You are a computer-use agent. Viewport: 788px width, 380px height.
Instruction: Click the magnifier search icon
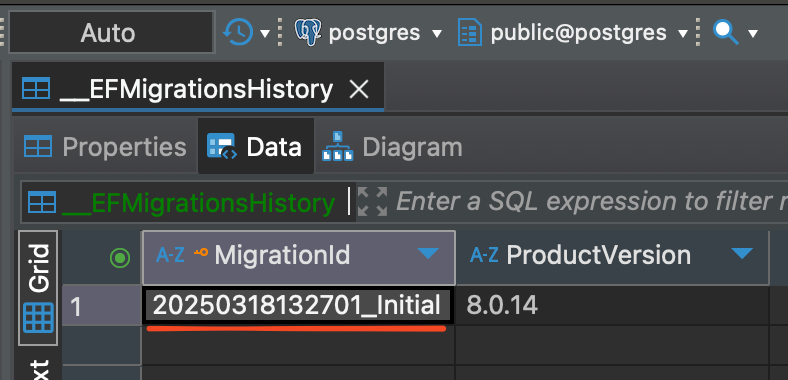coord(726,32)
